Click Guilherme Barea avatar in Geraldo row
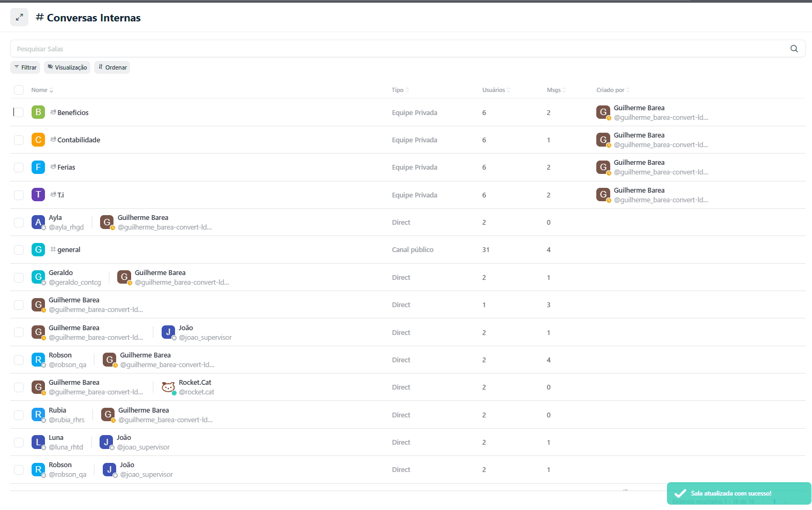 point(124,277)
